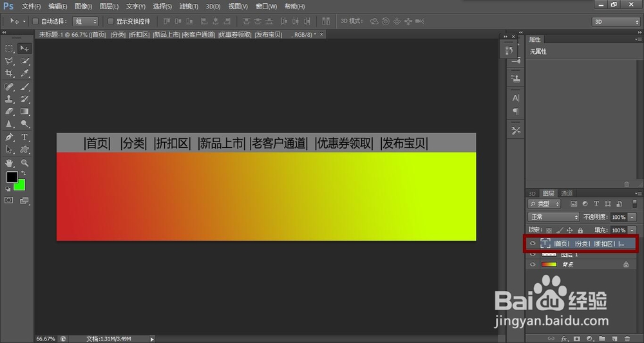Select the Horizontal Type tool

tap(24, 137)
